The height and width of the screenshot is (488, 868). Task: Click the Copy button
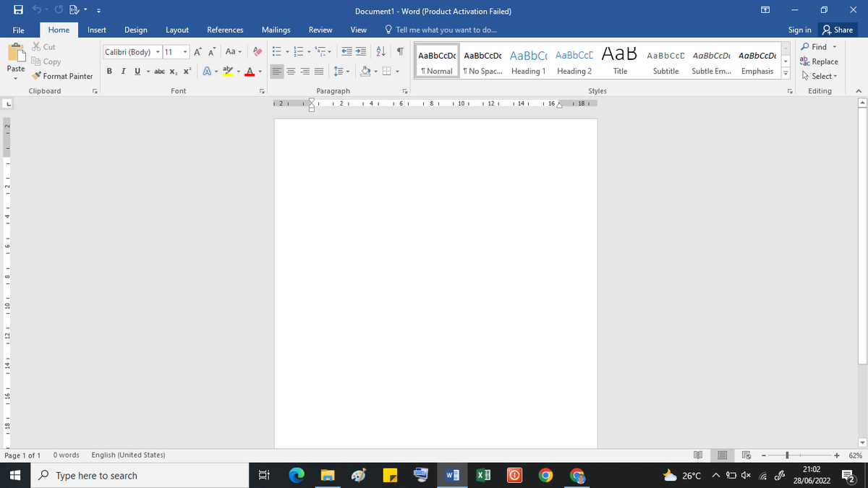coord(46,61)
